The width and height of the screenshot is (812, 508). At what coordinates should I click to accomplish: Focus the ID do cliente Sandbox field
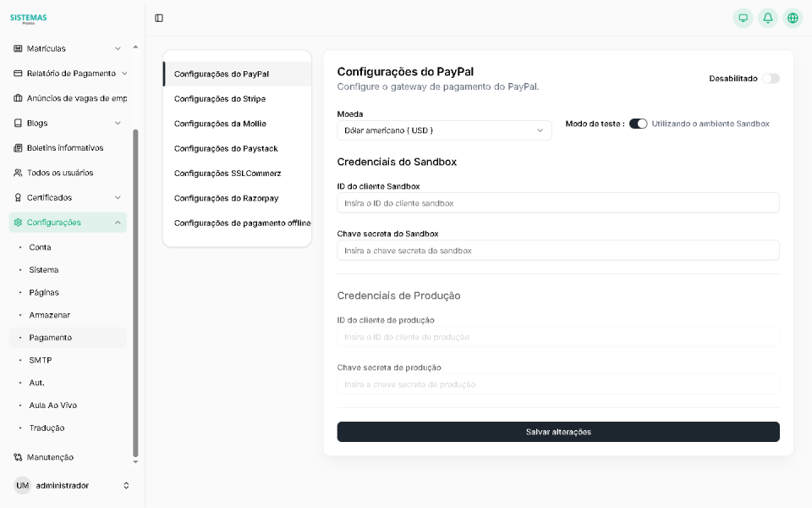pyautogui.click(x=557, y=203)
